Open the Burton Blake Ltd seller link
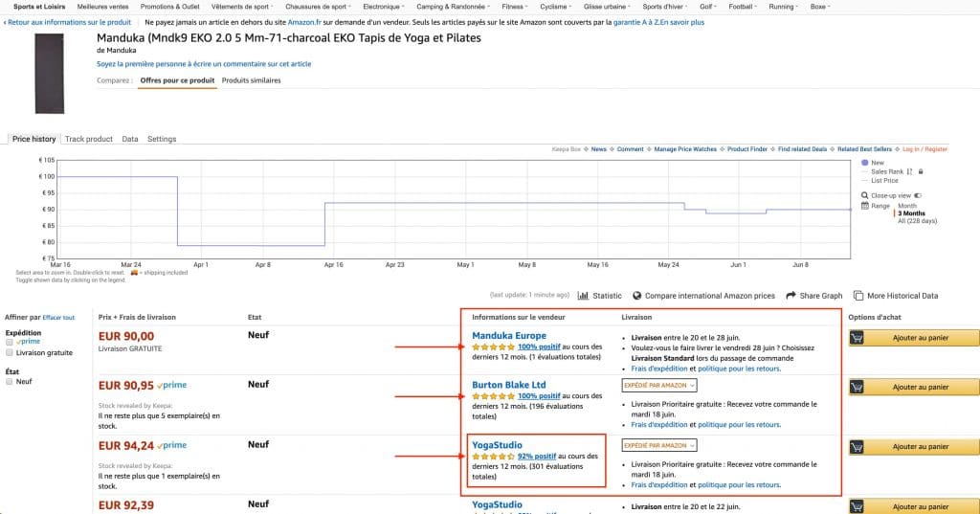This screenshot has height=514, width=980. (x=507, y=385)
